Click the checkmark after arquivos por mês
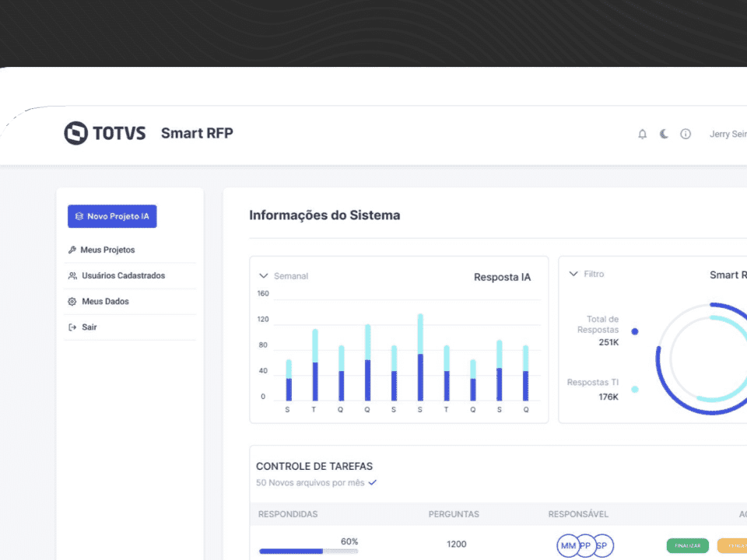 pyautogui.click(x=373, y=482)
